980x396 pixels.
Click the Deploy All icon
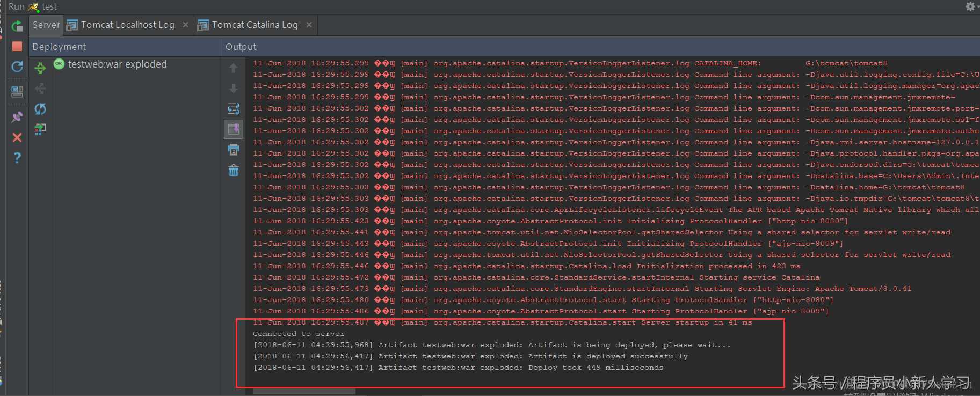click(40, 68)
